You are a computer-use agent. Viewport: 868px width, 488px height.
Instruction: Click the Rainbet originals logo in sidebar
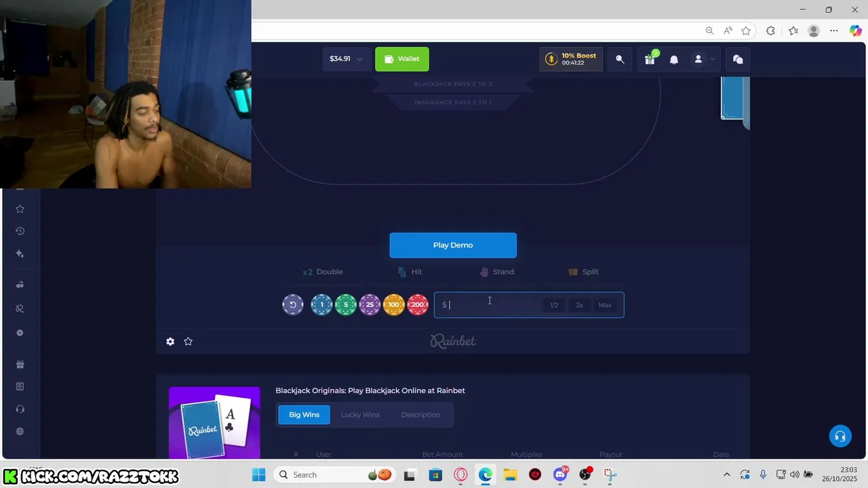20,308
